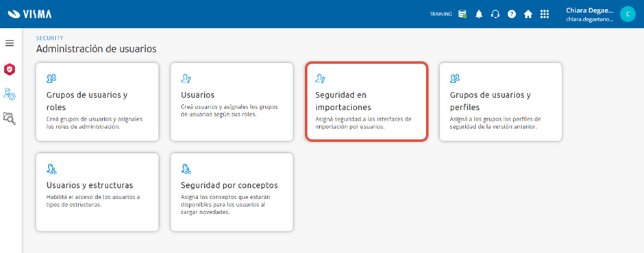Open the help question mark icon
Screen dimensions: 644x253
coord(512,14)
